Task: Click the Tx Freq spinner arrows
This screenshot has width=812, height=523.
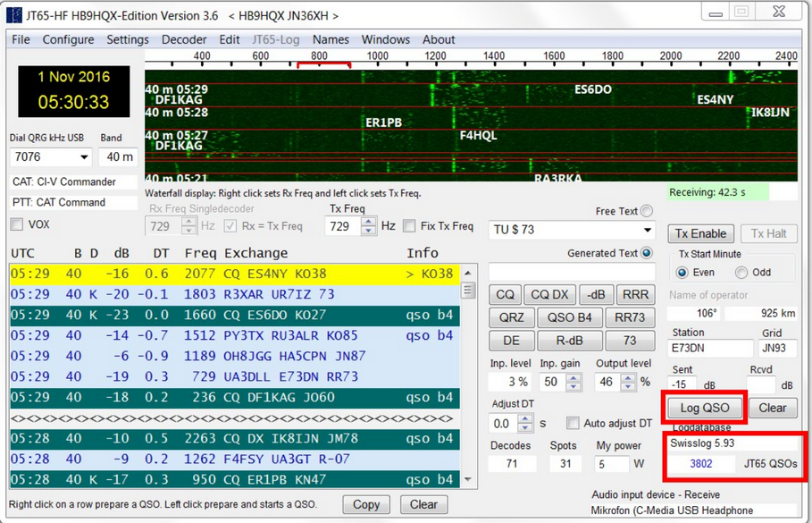Action: (x=368, y=227)
